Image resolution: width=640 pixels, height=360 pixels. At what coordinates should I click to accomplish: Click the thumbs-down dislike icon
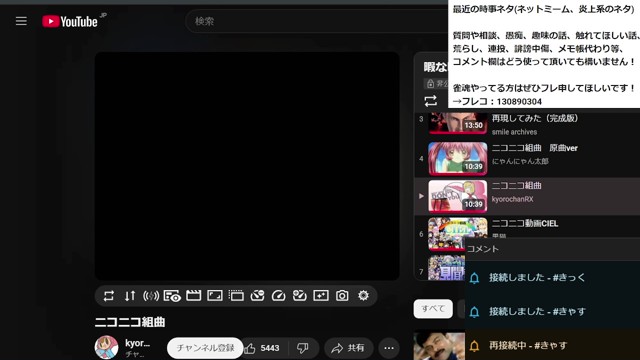302,348
